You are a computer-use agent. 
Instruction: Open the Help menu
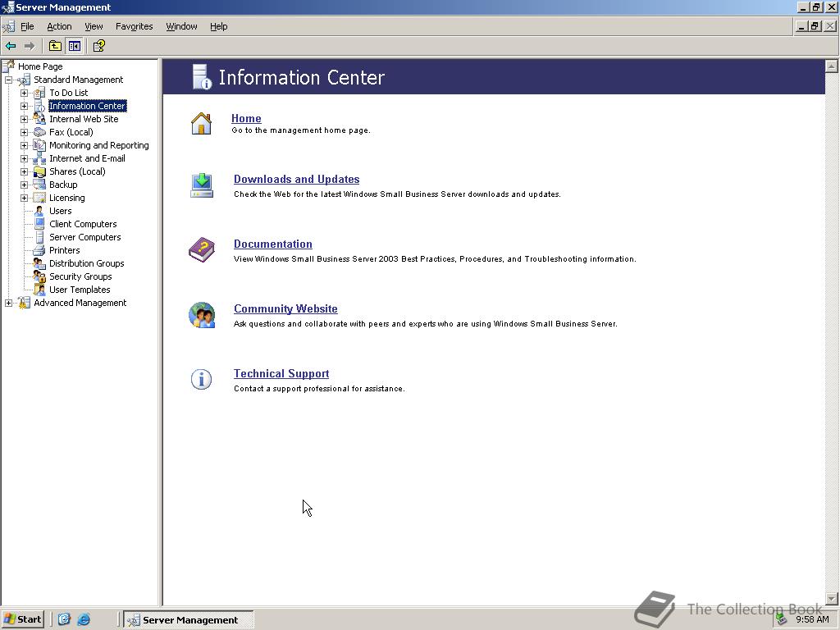pos(218,26)
